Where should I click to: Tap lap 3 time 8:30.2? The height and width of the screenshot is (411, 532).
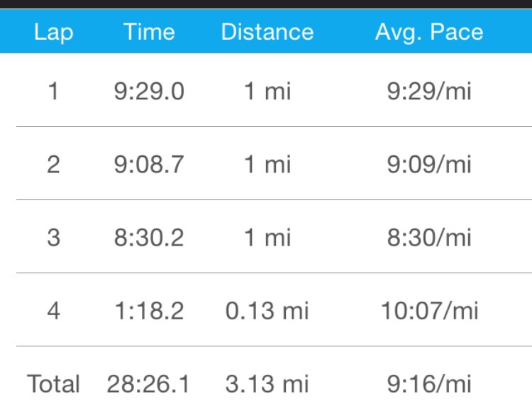[149, 238]
